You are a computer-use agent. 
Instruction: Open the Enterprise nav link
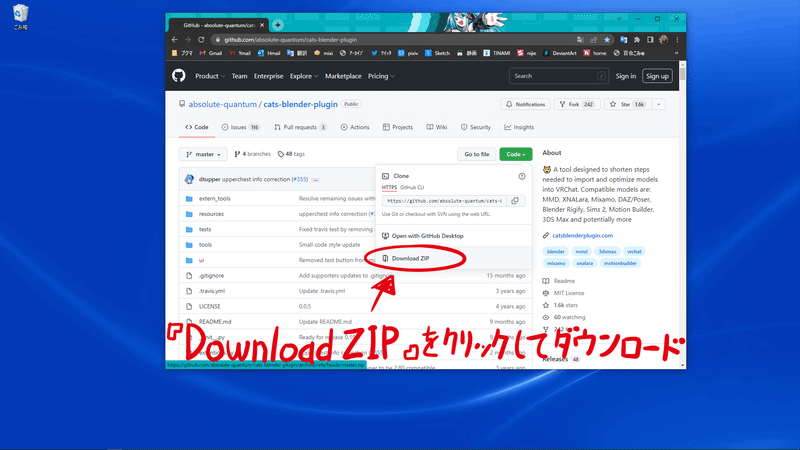[268, 76]
